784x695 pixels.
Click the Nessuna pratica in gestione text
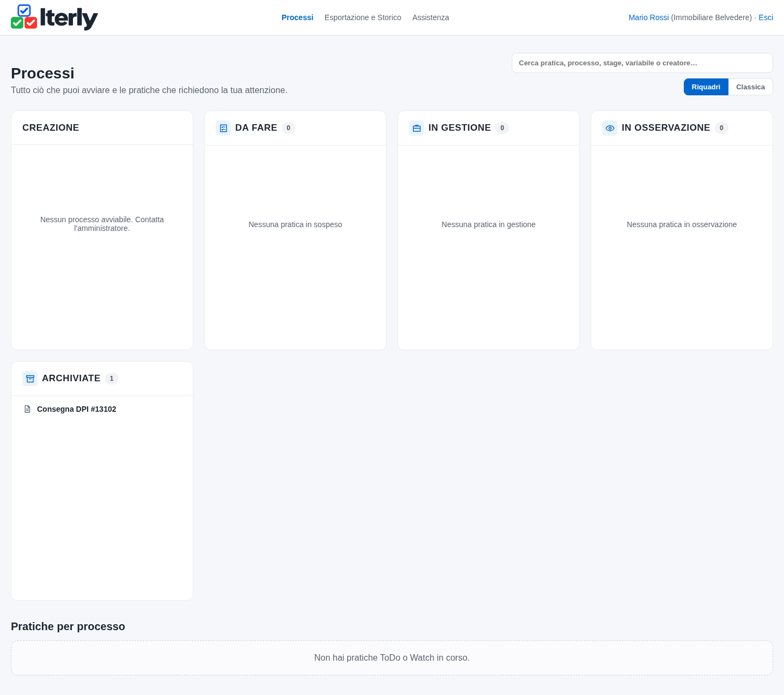(x=488, y=224)
